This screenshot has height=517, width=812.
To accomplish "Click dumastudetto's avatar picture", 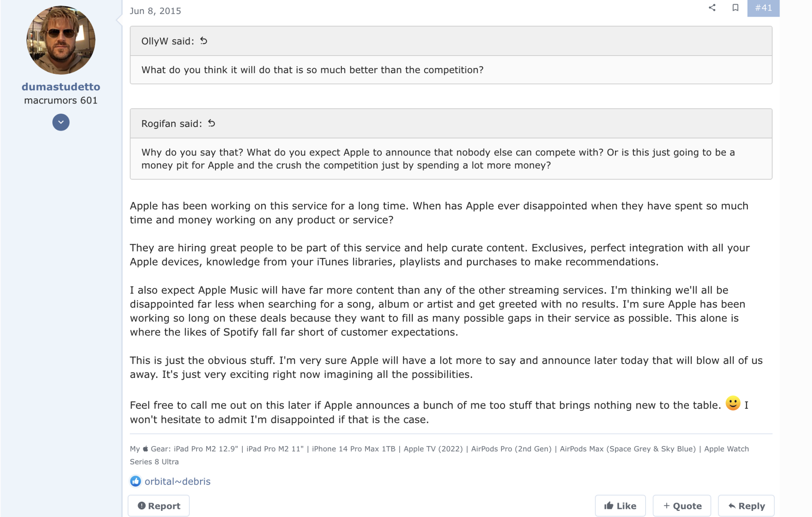I will tap(61, 40).
